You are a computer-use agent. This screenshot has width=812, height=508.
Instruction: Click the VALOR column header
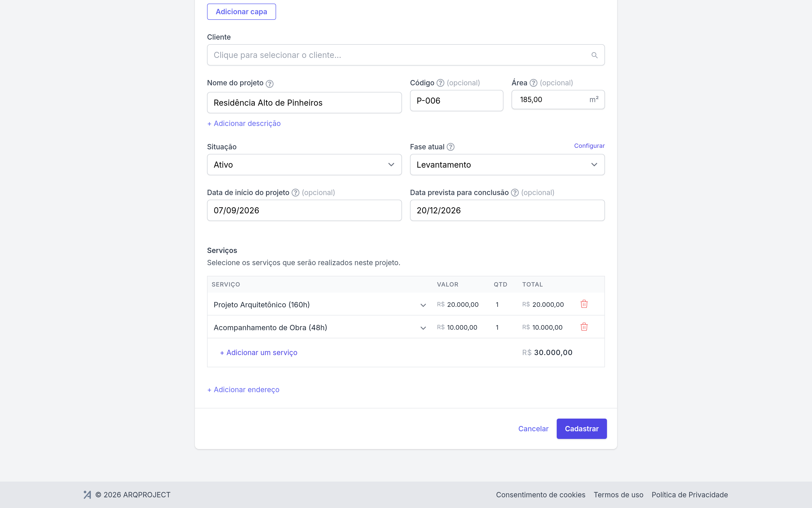pos(447,284)
